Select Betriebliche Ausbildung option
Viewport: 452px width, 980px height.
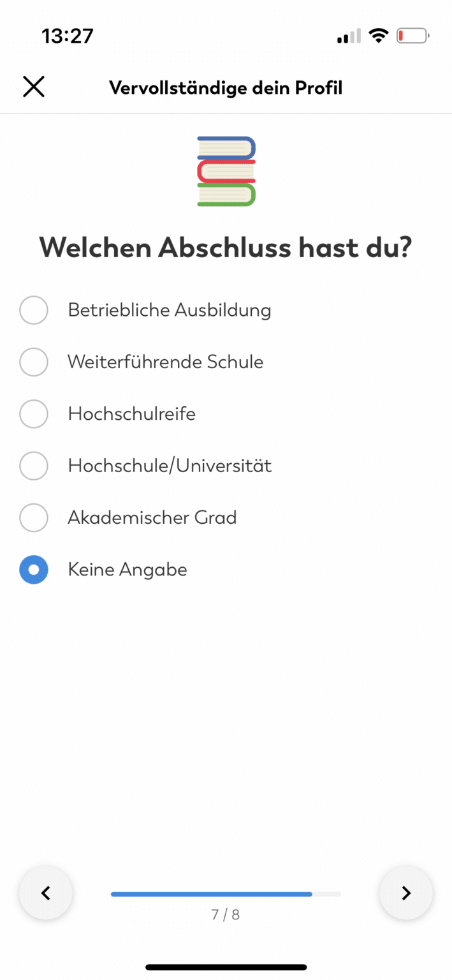(33, 310)
